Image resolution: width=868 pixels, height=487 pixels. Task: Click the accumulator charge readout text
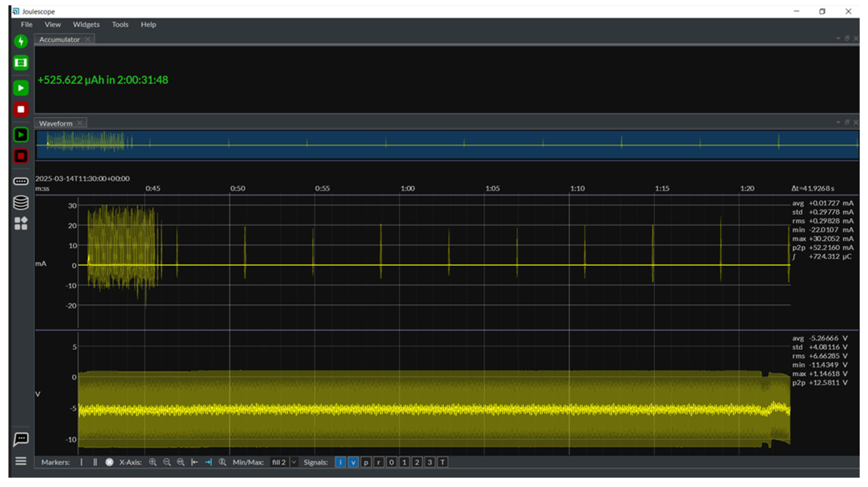(x=103, y=80)
